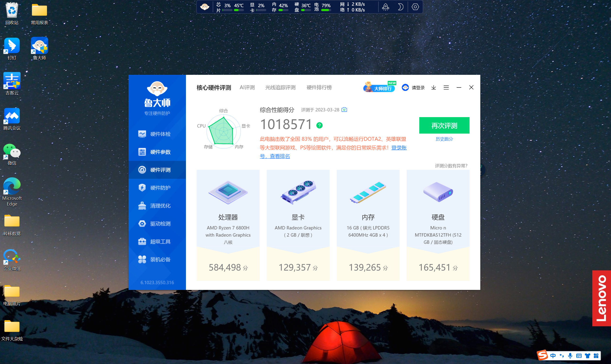Close the 鲁大师 window
This screenshot has height=364, width=611.
click(471, 87)
